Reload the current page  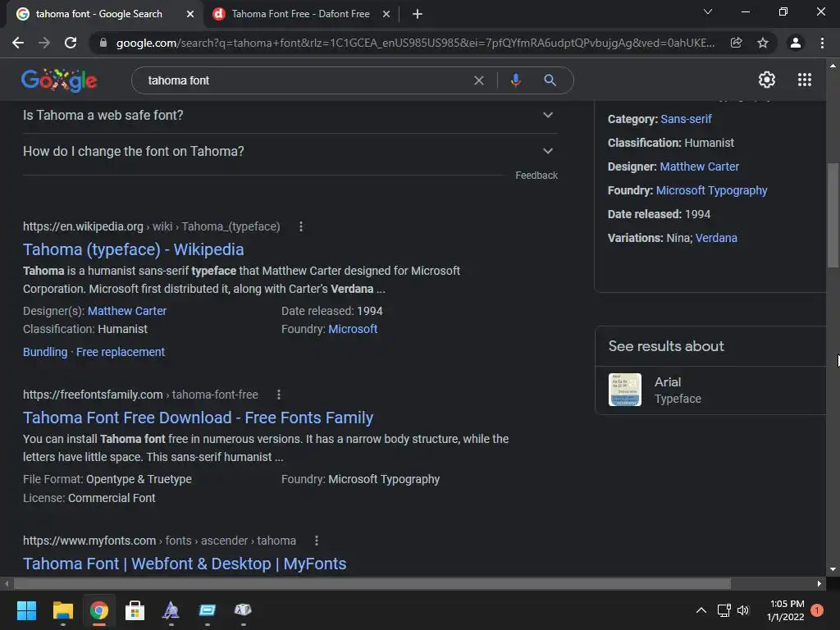click(71, 43)
